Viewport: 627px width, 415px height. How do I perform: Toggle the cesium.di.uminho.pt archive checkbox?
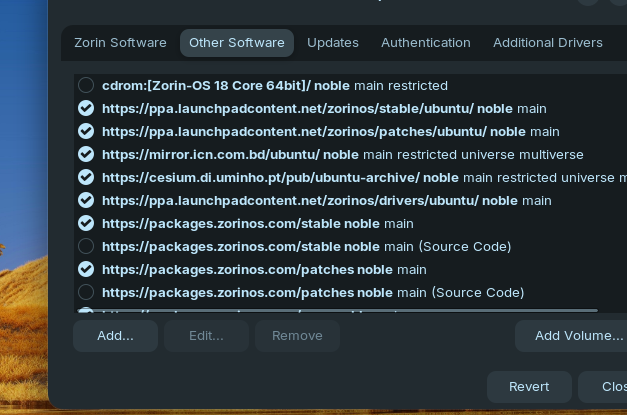click(86, 178)
